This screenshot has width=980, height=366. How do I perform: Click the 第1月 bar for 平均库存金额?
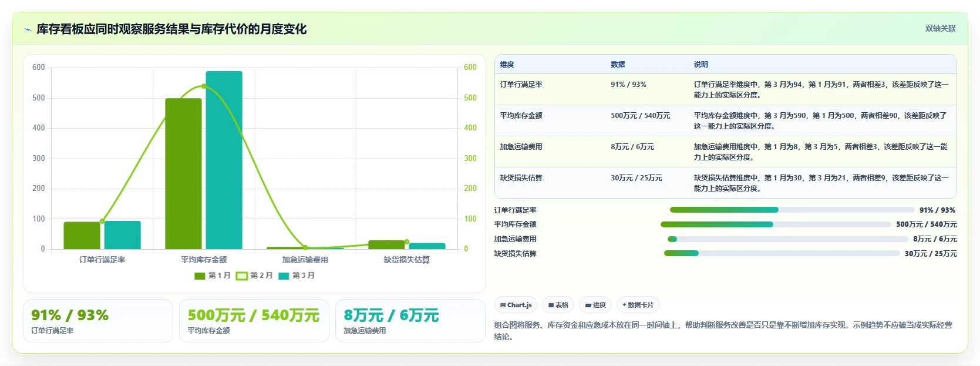pyautogui.click(x=183, y=174)
